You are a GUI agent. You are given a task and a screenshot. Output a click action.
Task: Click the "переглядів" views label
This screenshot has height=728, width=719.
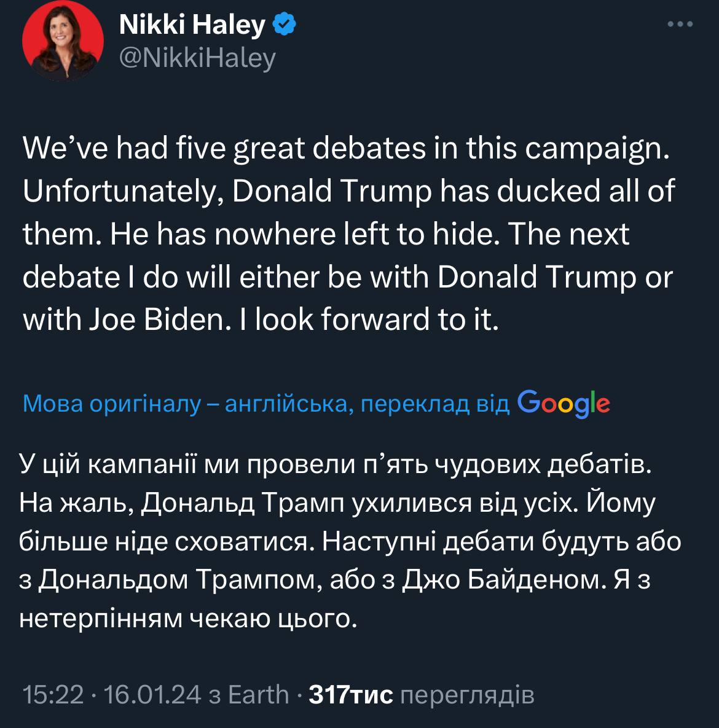click(x=467, y=695)
